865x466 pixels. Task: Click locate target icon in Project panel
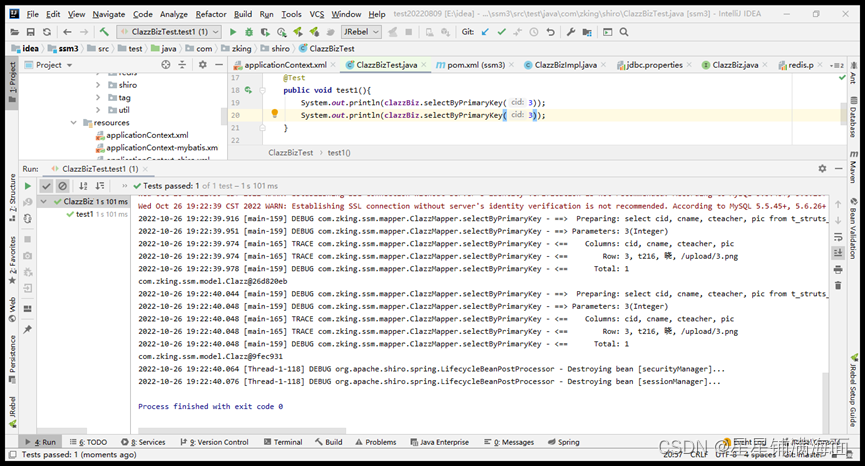(x=165, y=65)
